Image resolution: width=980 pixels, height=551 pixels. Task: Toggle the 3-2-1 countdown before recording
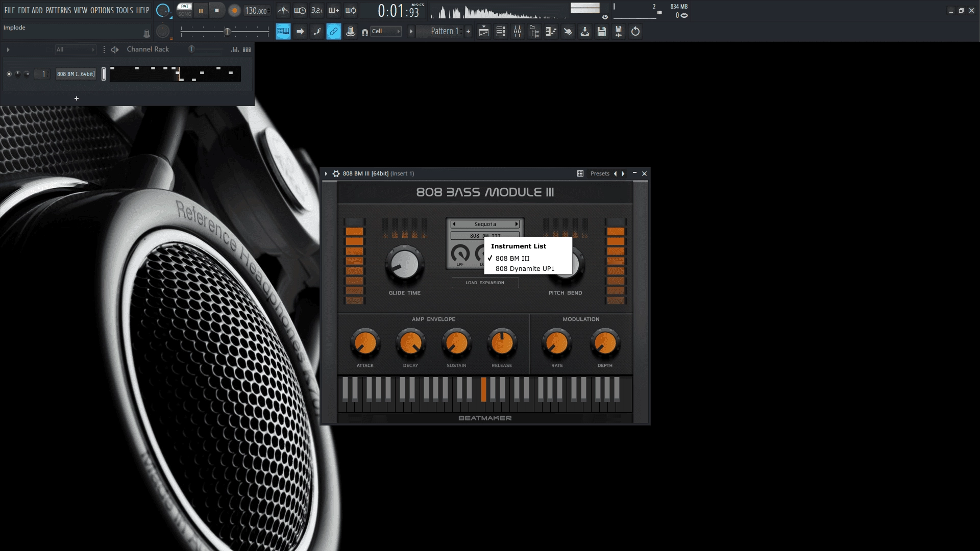coord(317,10)
